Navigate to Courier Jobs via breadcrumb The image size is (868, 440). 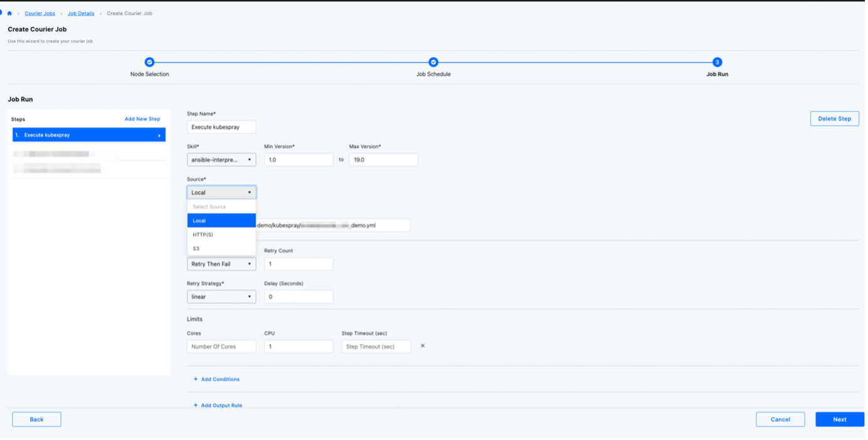39,13
